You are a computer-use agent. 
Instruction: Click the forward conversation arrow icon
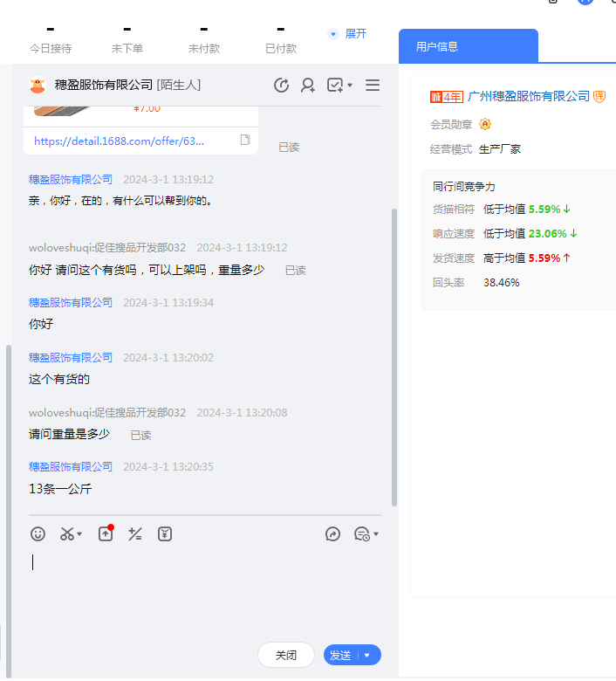coord(332,533)
